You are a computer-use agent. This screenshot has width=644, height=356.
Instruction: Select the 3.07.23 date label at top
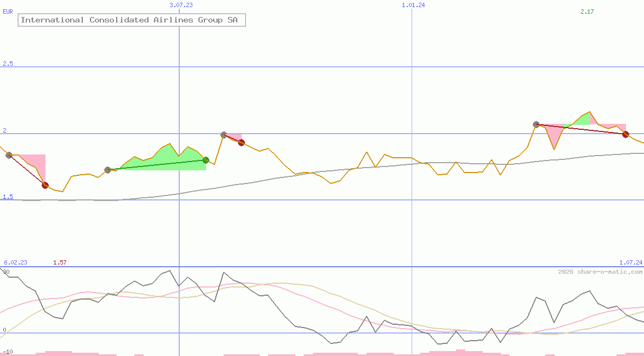point(181,5)
